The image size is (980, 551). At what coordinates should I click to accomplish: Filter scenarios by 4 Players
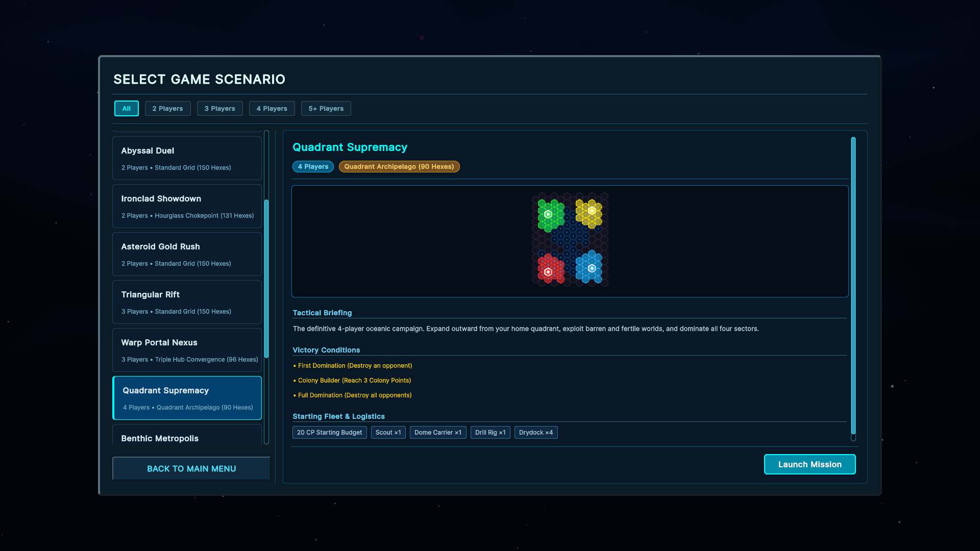(272, 108)
